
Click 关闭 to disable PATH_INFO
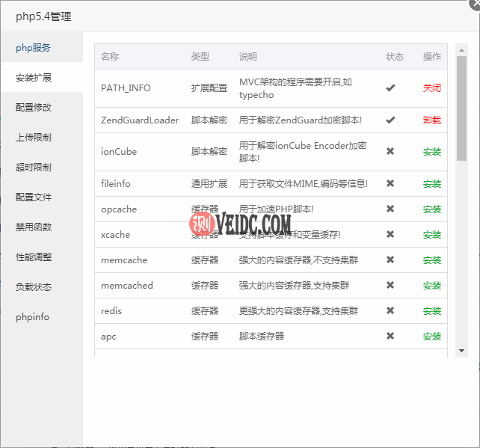[x=432, y=88]
